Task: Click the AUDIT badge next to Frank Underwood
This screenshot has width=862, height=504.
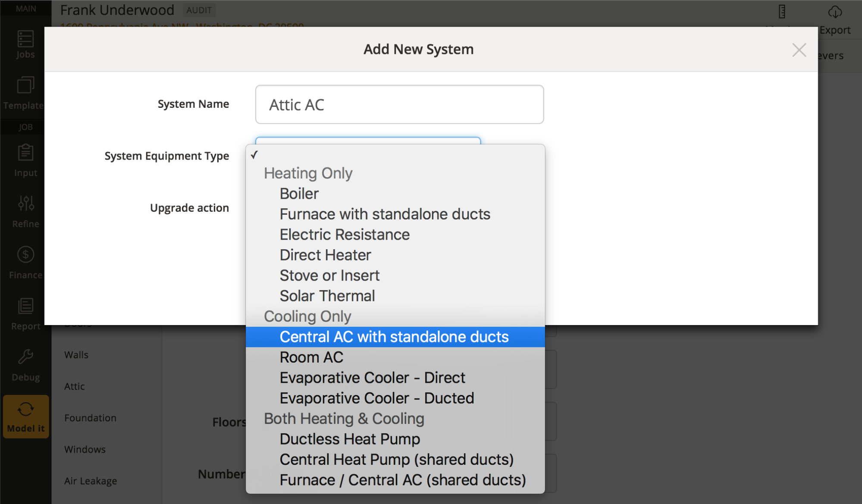Action: tap(199, 10)
